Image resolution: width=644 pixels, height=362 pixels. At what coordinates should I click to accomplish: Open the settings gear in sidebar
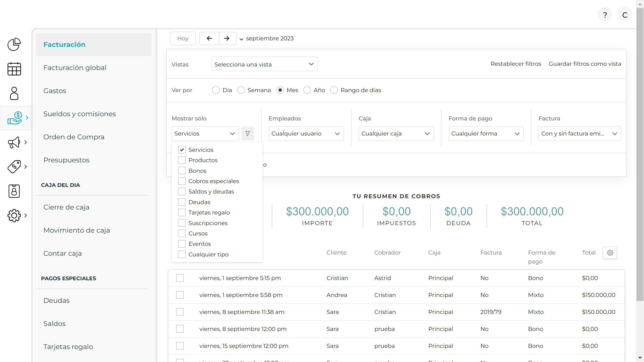pos(14,215)
